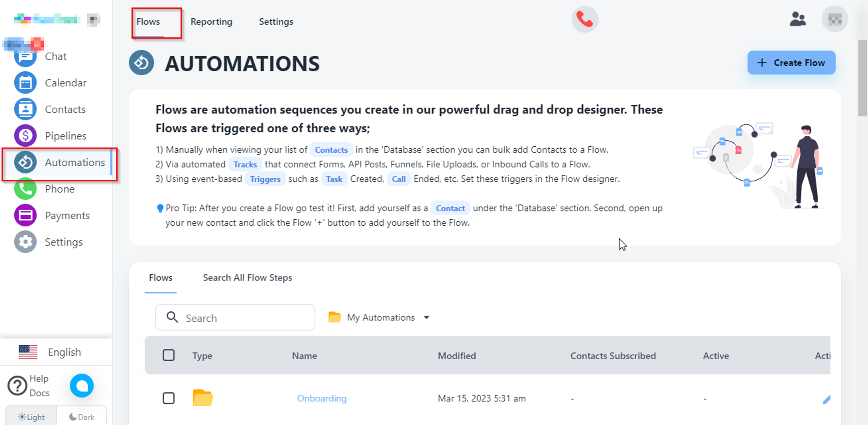Open Payments card icon
Screen dimensions: 868x425
(25, 215)
